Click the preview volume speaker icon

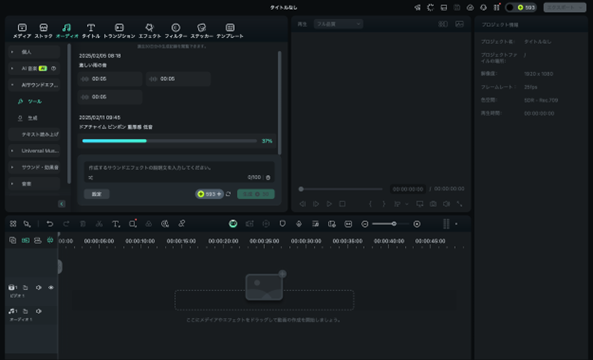446,204
